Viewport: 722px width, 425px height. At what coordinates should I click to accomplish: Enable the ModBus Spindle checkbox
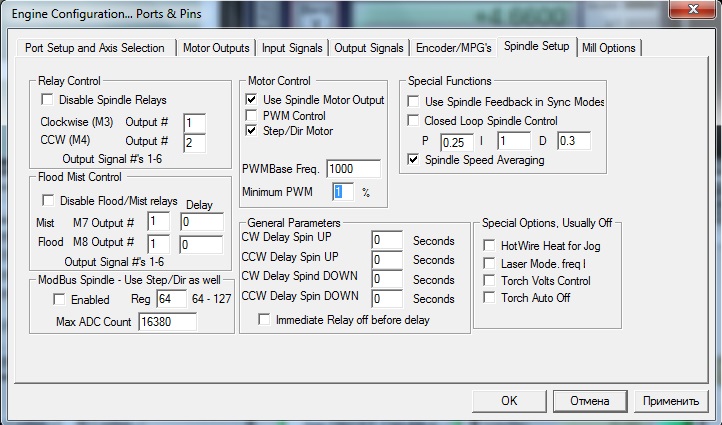coord(59,300)
